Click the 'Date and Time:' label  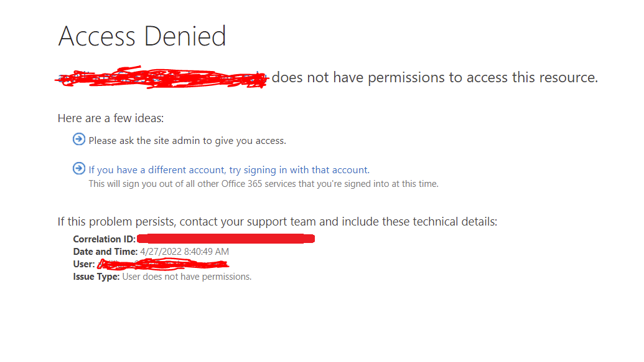click(x=105, y=251)
